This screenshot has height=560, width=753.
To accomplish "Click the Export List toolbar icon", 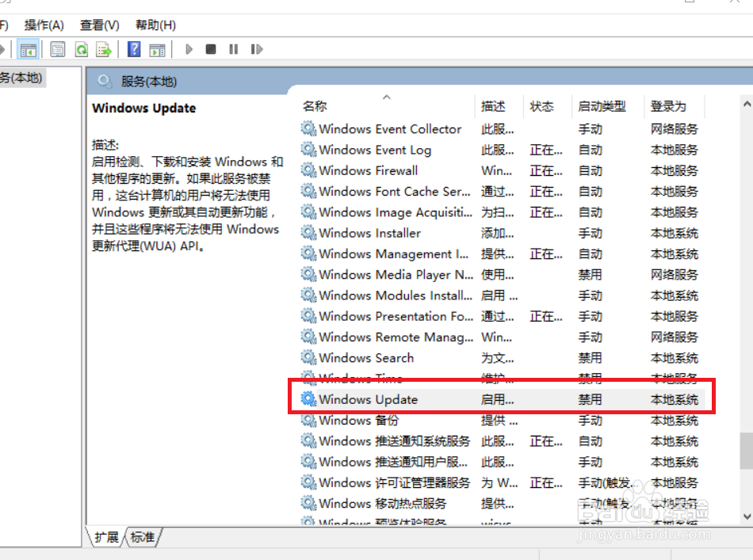I will (x=104, y=49).
